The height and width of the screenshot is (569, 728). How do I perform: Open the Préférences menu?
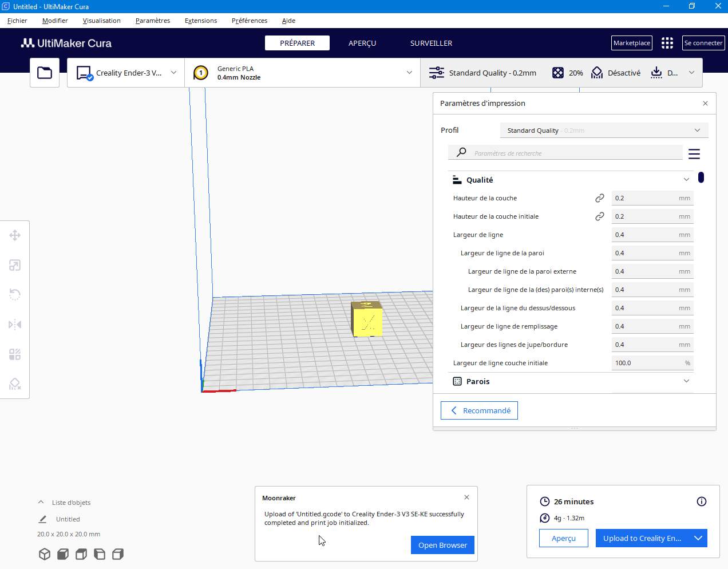pos(250,21)
